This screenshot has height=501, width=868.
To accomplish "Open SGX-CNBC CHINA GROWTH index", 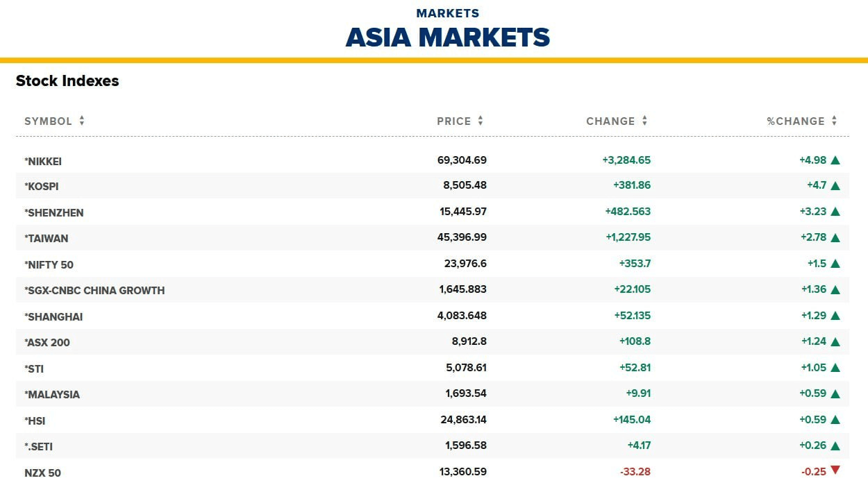I will pyautogui.click(x=94, y=291).
